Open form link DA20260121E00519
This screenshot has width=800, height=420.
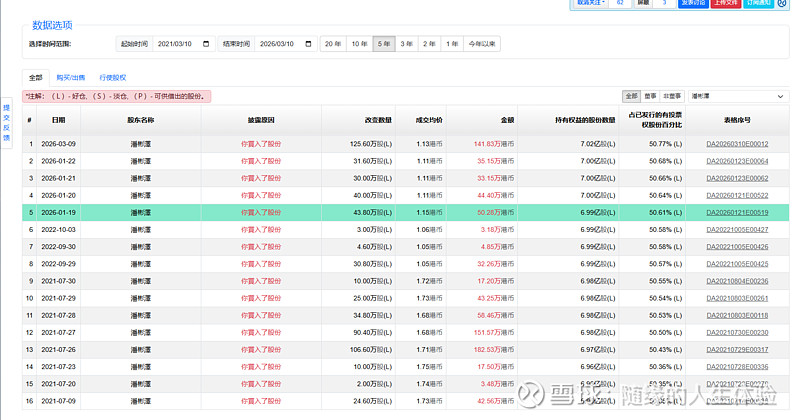(737, 212)
